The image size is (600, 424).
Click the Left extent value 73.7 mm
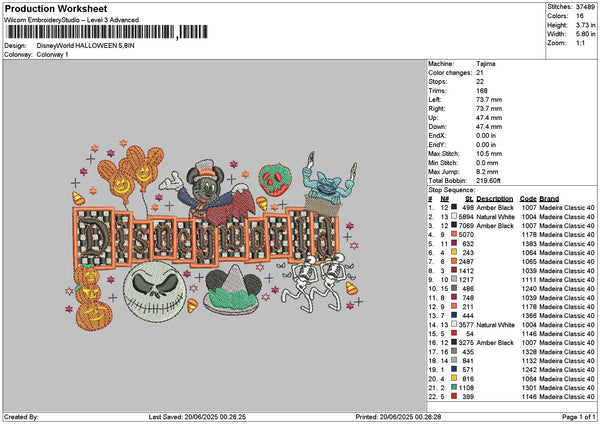point(489,100)
